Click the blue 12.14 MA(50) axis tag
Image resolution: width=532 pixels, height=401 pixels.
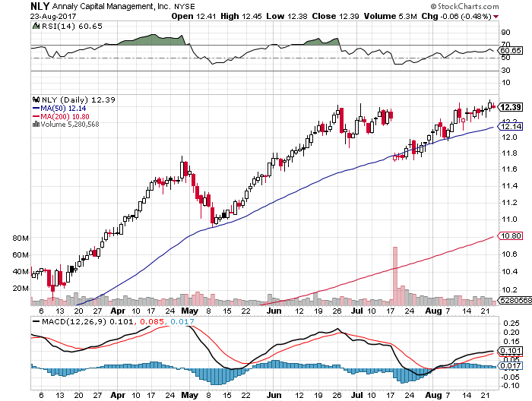[x=511, y=126]
